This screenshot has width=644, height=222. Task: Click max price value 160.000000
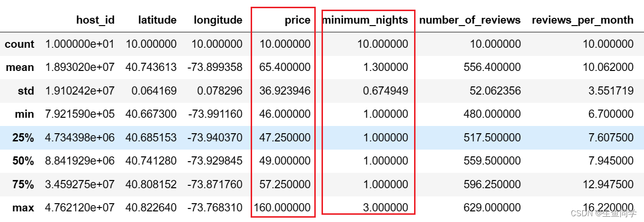point(282,208)
